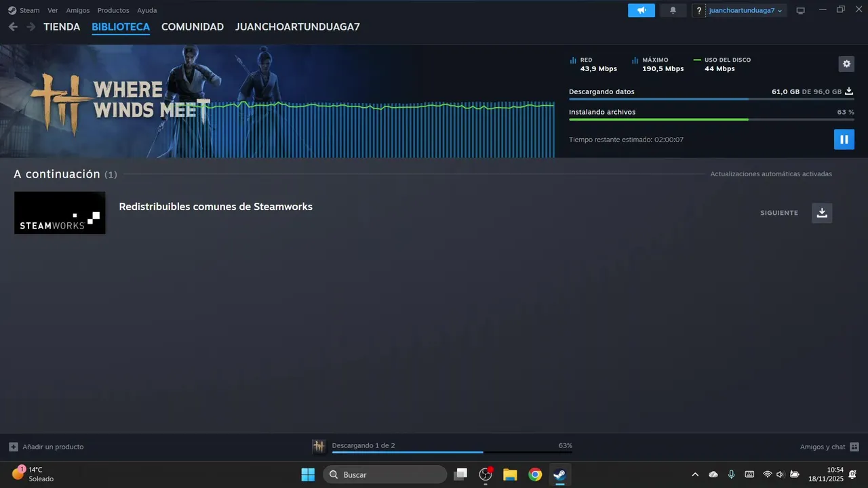Click the MÁXIMO peak speed stat
This screenshot has height=488, width=868.
658,64
